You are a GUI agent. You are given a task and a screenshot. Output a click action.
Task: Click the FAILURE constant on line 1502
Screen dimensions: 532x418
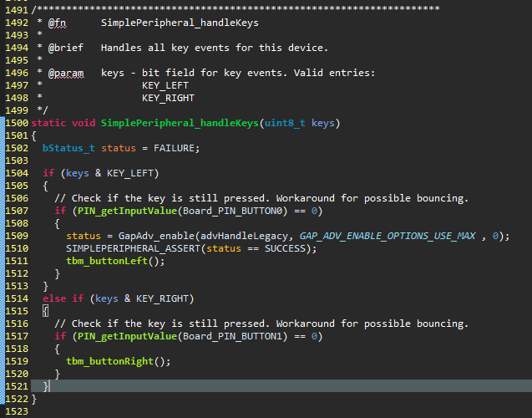[174, 148]
